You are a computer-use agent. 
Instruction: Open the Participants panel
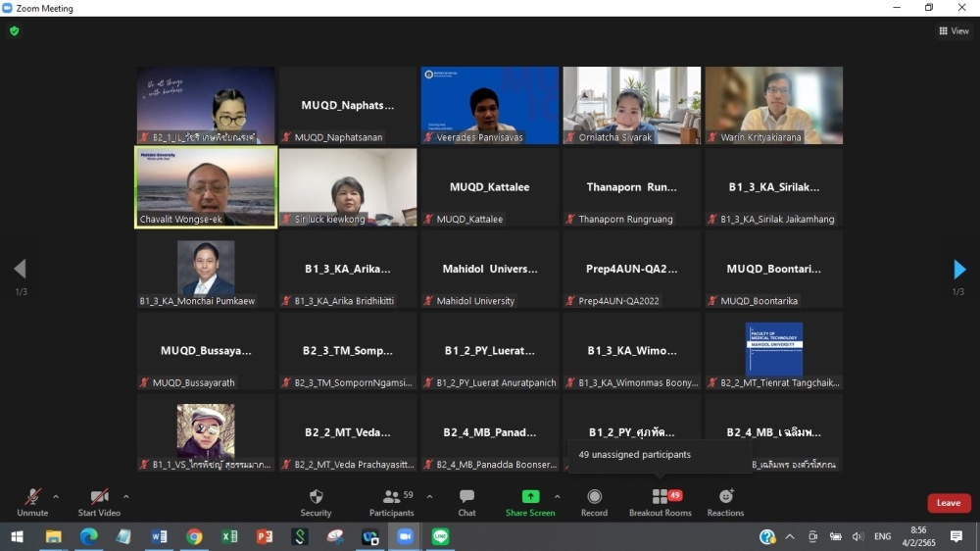click(x=391, y=497)
